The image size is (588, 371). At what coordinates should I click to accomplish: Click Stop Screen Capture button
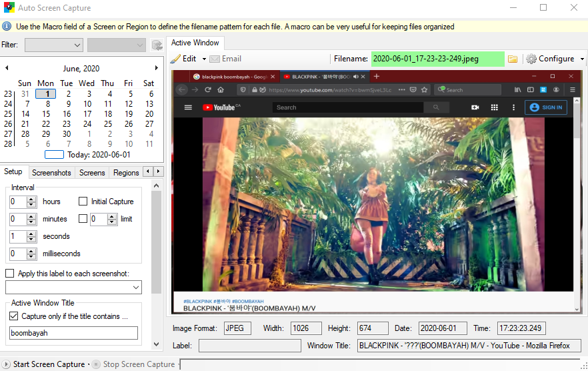[x=134, y=364]
